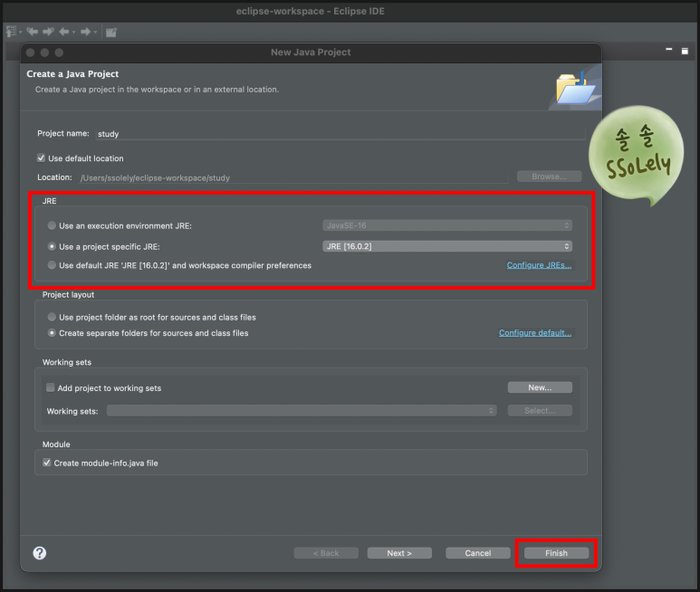Viewport: 700px width, 592px height.
Task: Click the dialog's minimize traffic-light button
Action: click(x=44, y=53)
